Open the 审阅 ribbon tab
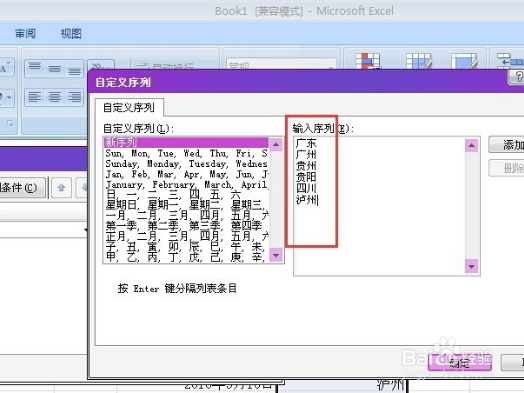This screenshot has height=393, width=524. [x=25, y=33]
